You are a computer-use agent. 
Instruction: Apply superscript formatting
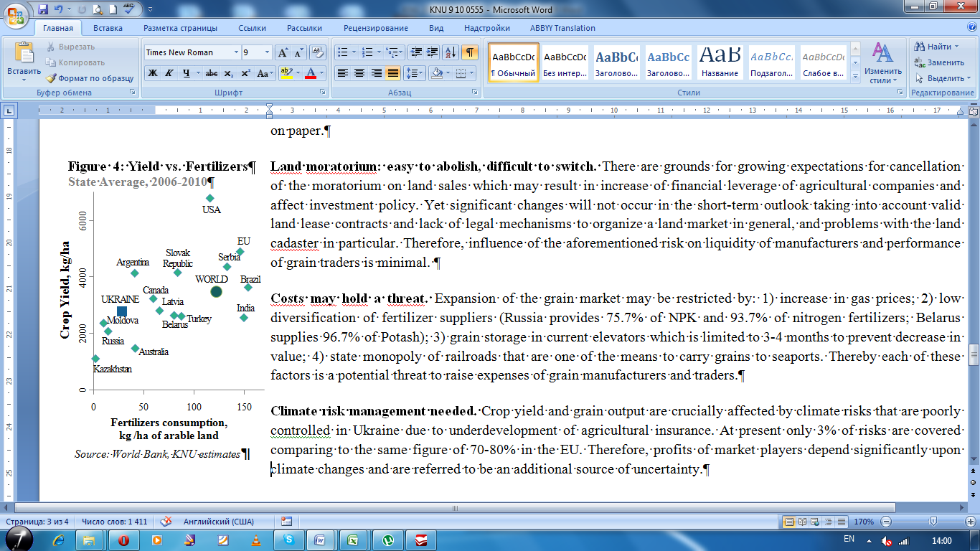pos(245,73)
